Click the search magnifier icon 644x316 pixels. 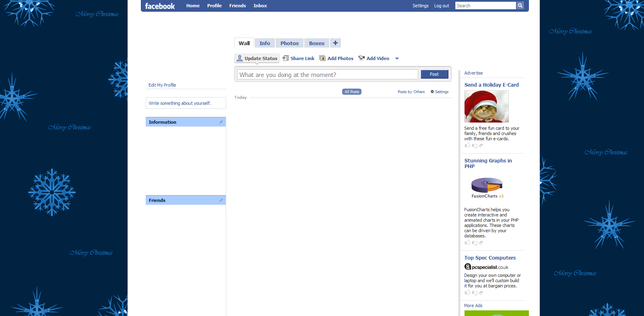click(x=520, y=6)
